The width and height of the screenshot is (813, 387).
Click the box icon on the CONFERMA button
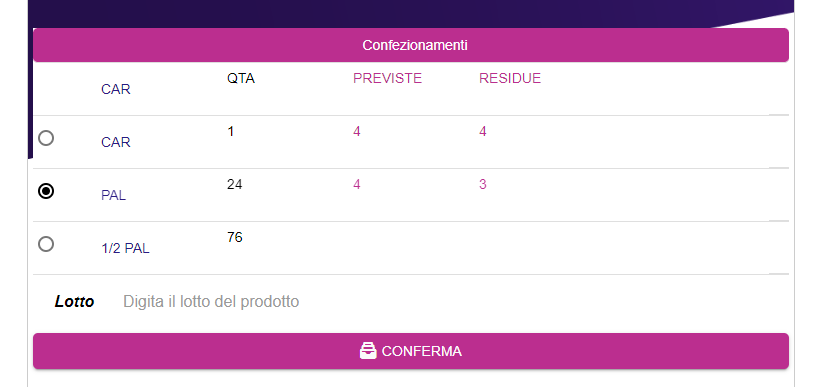(368, 351)
